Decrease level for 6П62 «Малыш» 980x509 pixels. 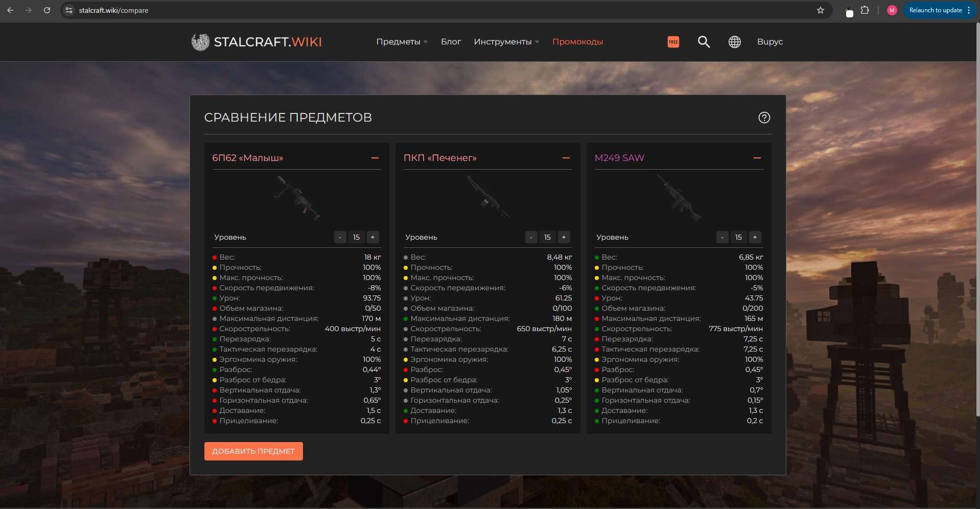[340, 237]
